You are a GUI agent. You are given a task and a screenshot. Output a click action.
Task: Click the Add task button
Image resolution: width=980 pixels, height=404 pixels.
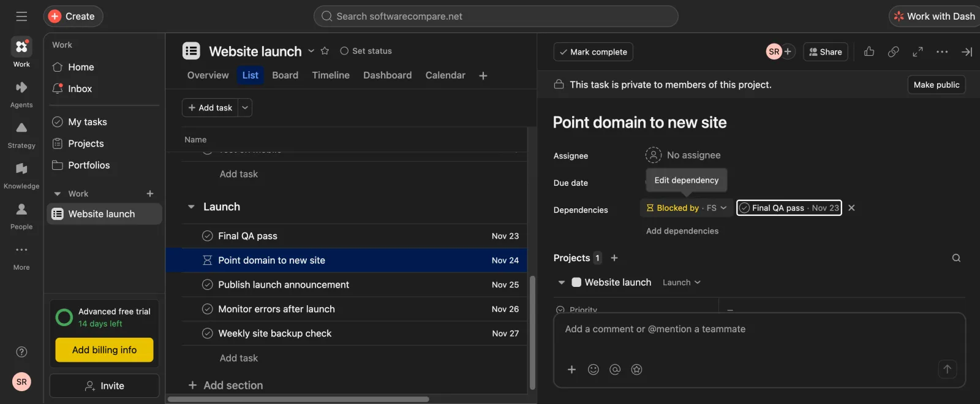point(210,108)
